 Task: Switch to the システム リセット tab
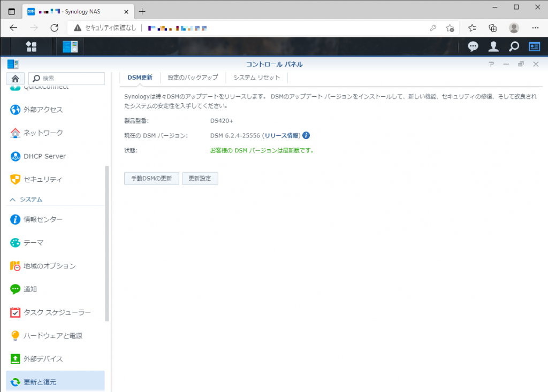(x=256, y=78)
